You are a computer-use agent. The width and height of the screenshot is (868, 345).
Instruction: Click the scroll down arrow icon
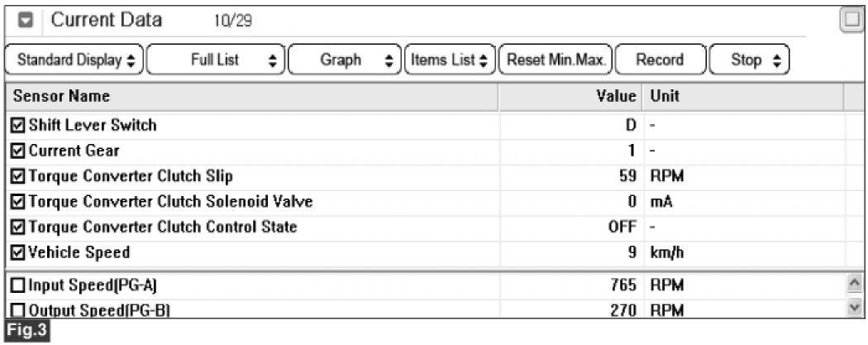[x=856, y=306]
